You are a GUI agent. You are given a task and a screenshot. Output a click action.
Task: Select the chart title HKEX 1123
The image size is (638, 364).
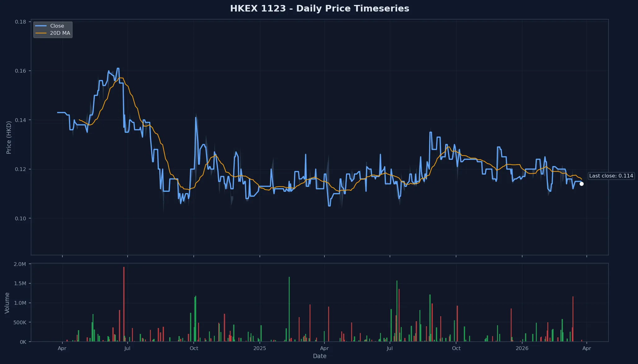(x=319, y=8)
